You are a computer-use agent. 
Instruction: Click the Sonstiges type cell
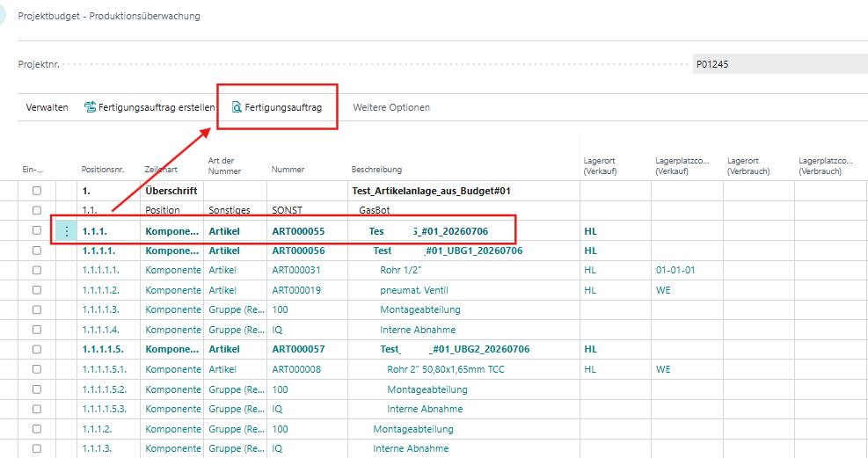(230, 210)
